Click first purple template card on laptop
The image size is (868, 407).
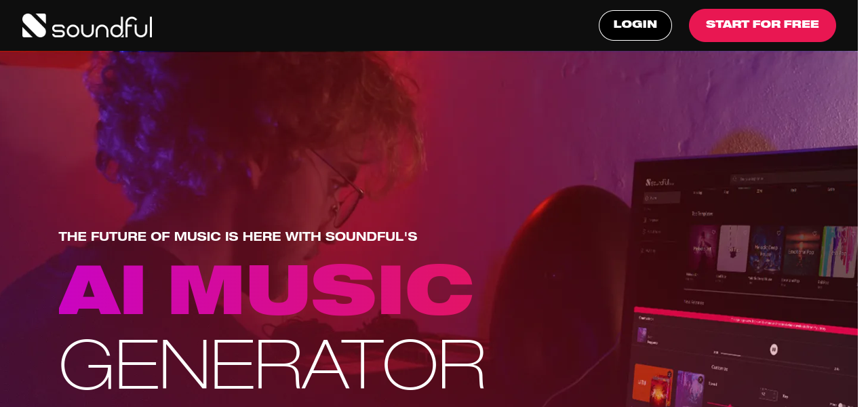pos(703,248)
